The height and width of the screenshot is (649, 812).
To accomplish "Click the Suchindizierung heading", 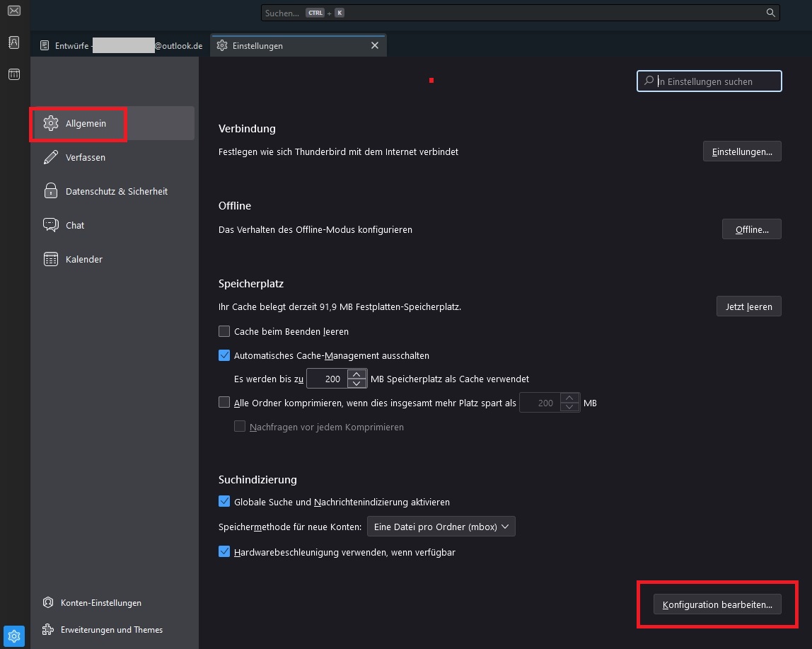I will click(257, 479).
